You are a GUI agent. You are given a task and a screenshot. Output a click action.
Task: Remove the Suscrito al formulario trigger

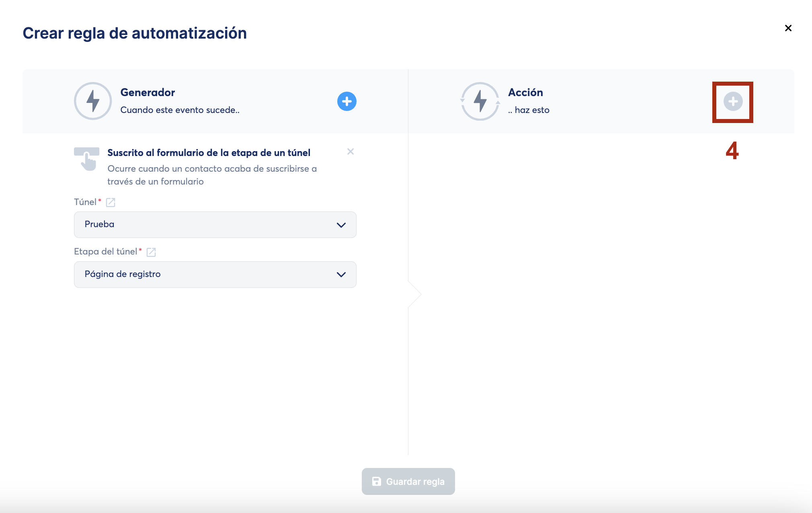coord(351,152)
